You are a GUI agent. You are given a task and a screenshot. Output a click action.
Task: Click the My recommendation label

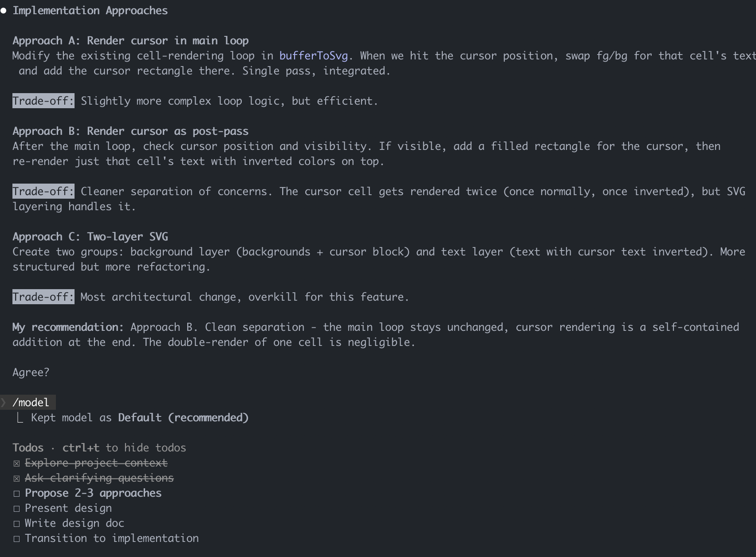tap(68, 327)
